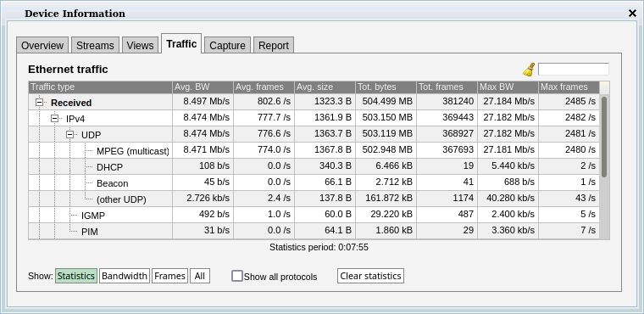Sort by Traffic type column header
This screenshot has height=314, width=644.
tap(100, 87)
